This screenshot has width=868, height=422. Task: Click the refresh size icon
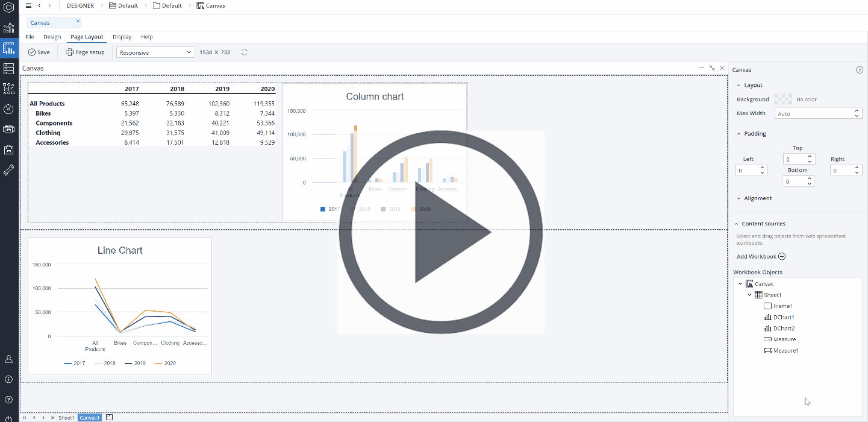click(x=244, y=52)
